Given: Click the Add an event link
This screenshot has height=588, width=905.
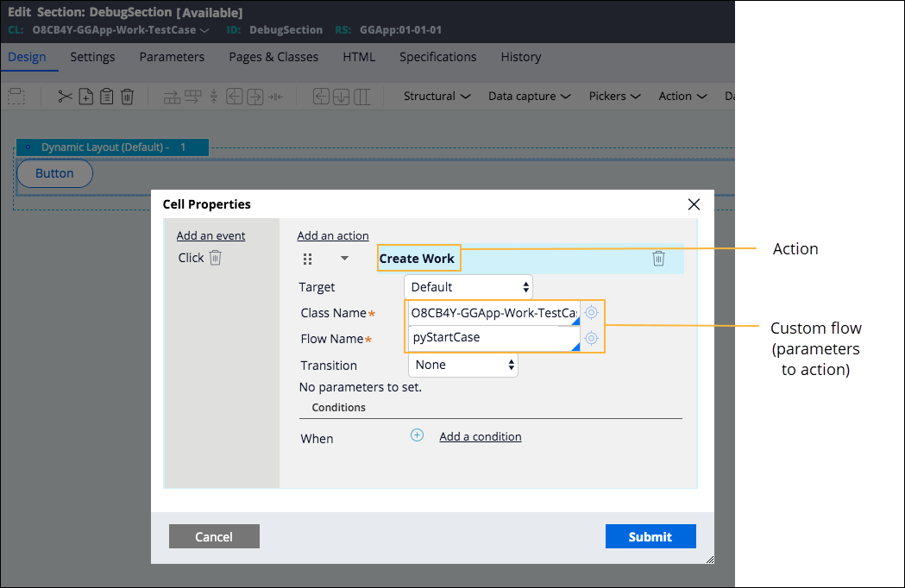Looking at the screenshot, I should tap(211, 235).
